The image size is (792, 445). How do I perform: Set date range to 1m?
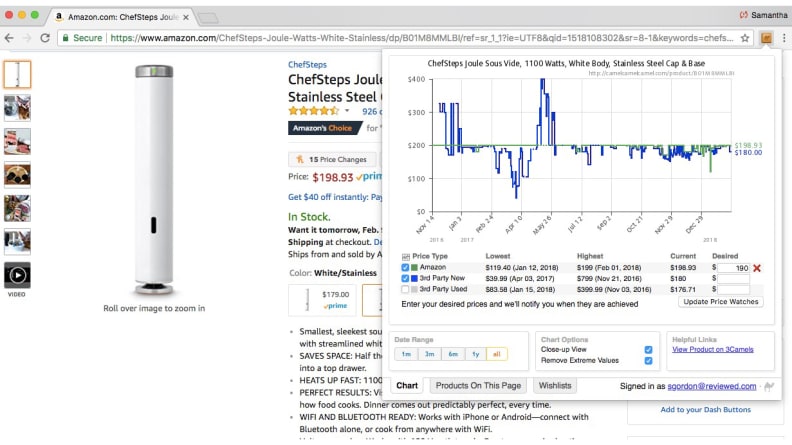point(406,354)
